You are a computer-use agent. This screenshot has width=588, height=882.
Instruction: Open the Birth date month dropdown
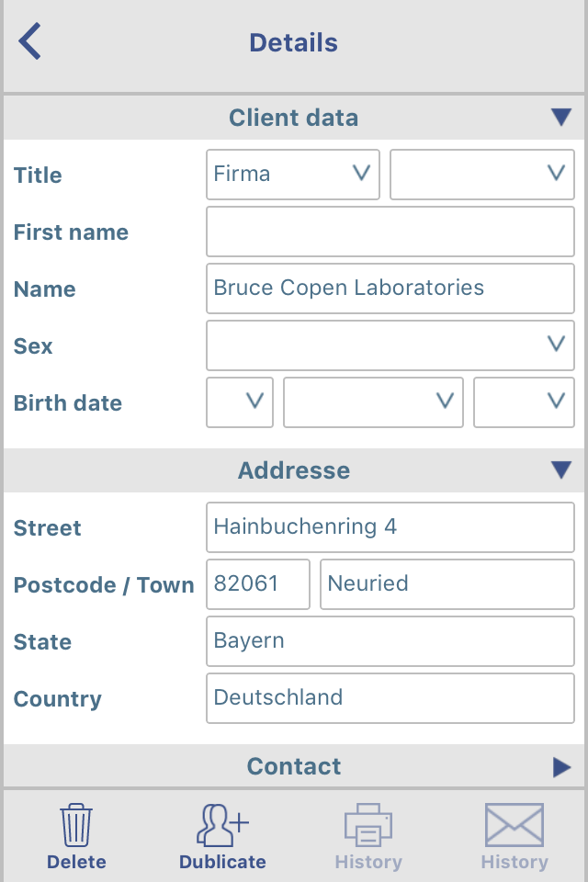373,402
